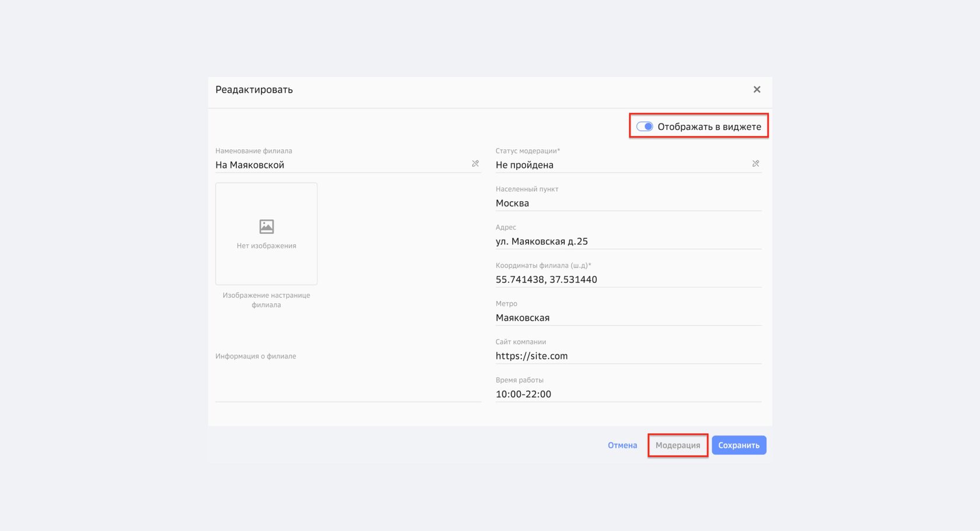Click the Модерация button
Image resolution: width=980 pixels, height=531 pixels.
[x=678, y=445]
